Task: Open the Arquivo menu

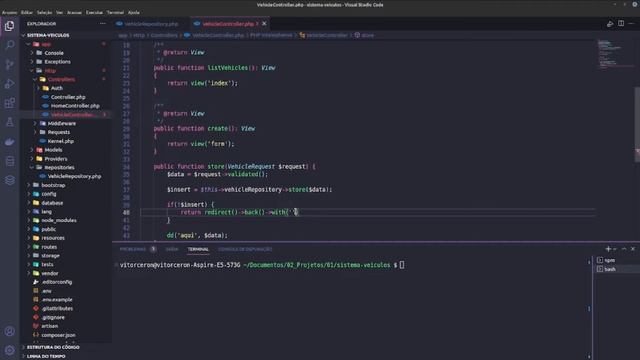Action: pos(9,13)
